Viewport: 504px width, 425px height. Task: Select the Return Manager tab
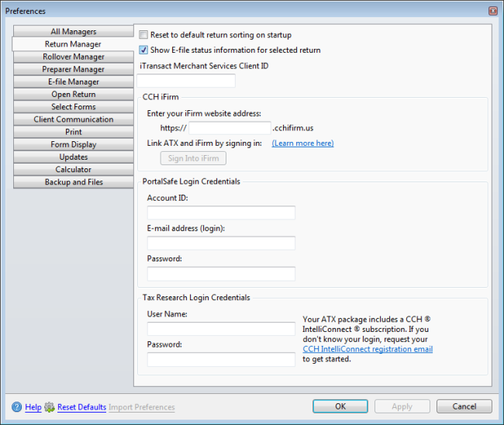tap(73, 44)
